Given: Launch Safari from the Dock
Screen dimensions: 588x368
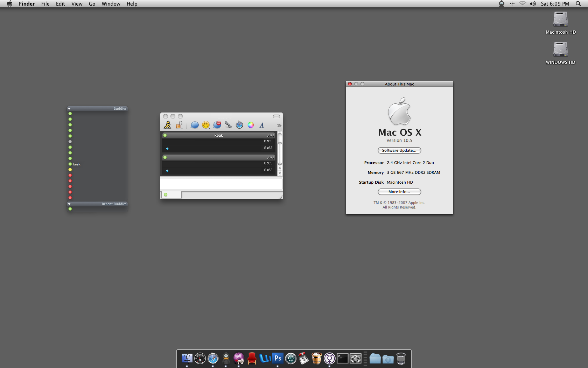Looking at the screenshot, I should [x=213, y=358].
